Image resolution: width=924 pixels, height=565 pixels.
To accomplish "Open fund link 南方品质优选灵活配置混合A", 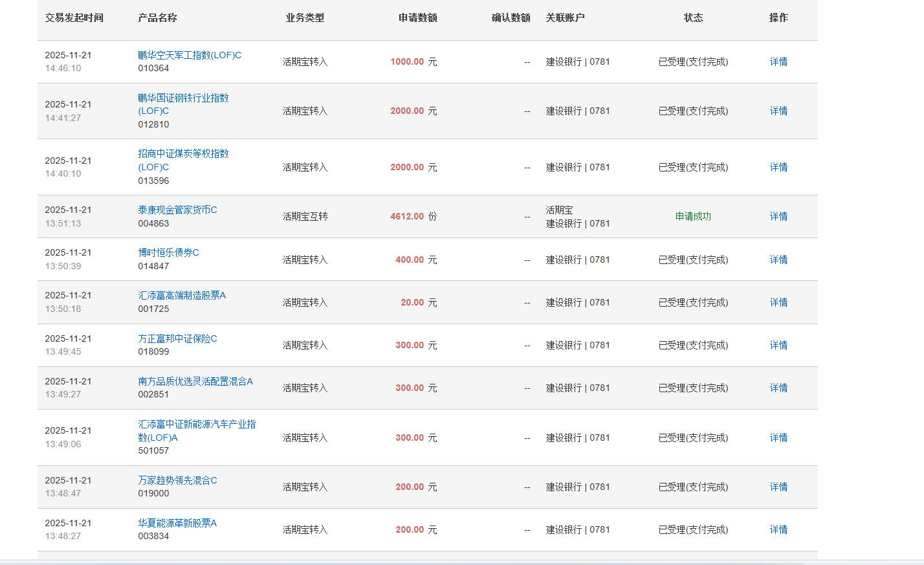I will tap(195, 381).
